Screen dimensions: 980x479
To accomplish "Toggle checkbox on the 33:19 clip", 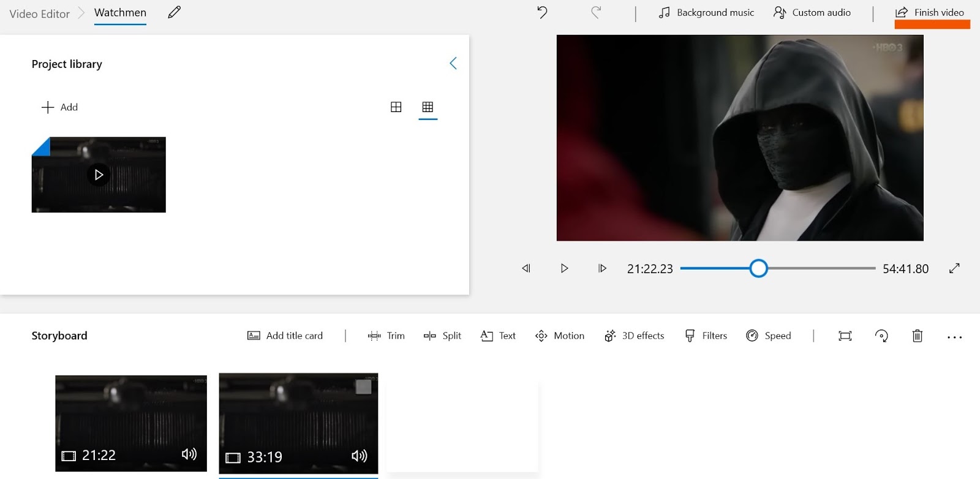I will pos(364,387).
